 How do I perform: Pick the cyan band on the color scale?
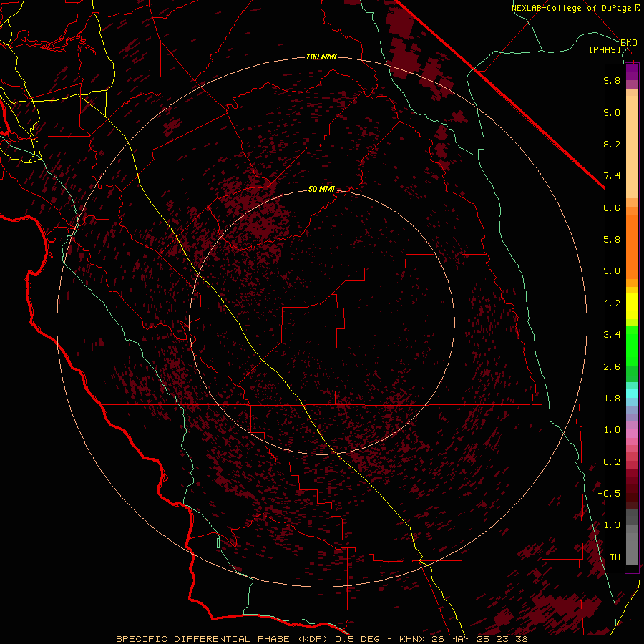[x=632, y=394]
